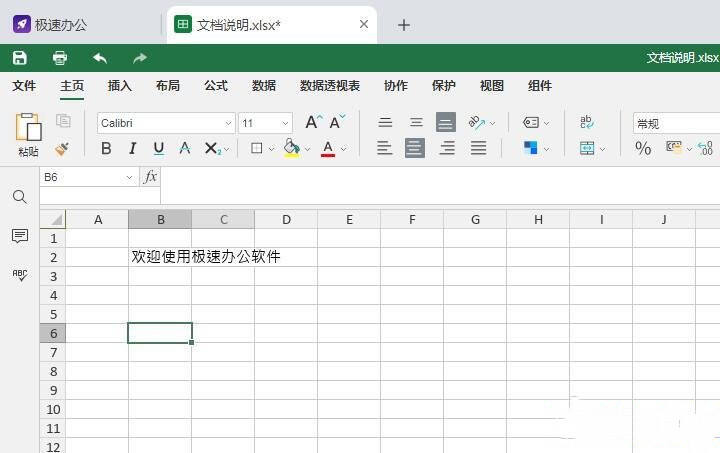Click the print icon
Viewport: 720px width, 453px height.
tap(60, 58)
